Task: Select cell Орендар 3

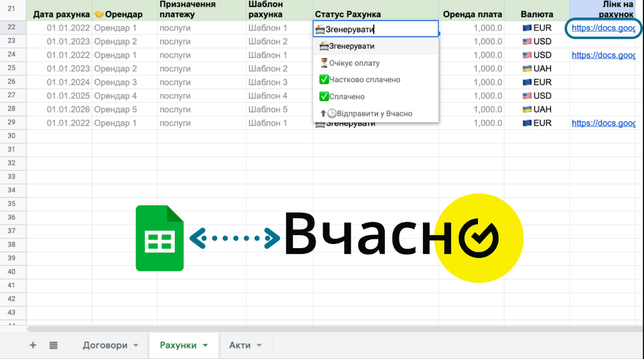Action: pyautogui.click(x=124, y=82)
